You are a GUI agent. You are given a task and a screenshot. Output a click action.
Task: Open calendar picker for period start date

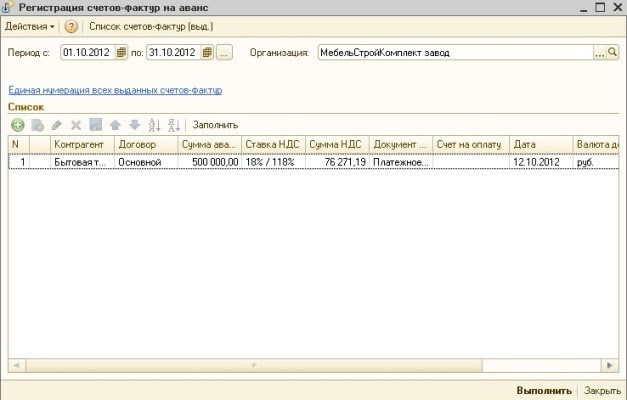coord(121,52)
